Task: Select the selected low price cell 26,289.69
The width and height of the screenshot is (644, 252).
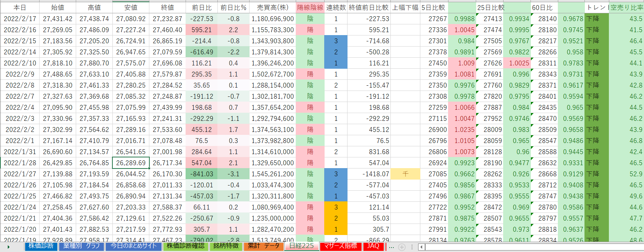Action: [131, 163]
